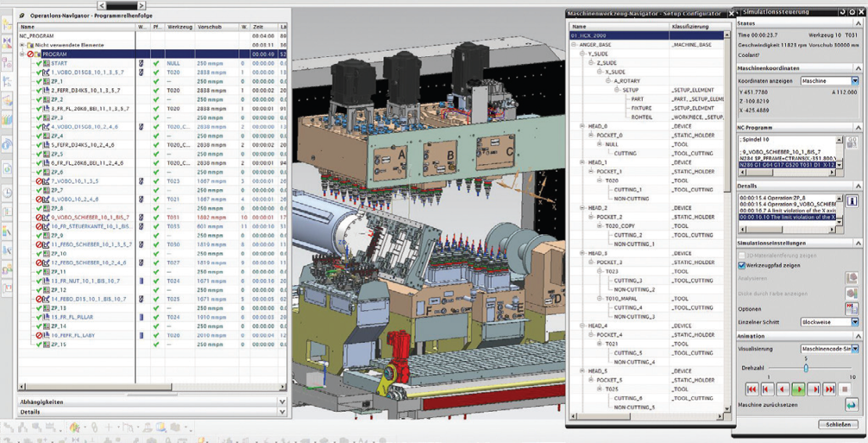The width and height of the screenshot is (868, 443).
Task: Select ANGER_BASE node in machine tree
Action: coord(596,45)
